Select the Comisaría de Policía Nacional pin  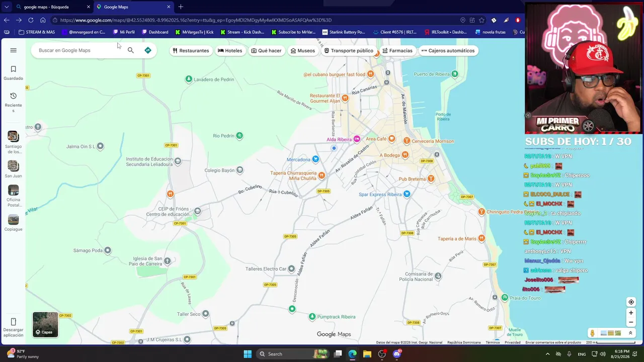[438, 276]
